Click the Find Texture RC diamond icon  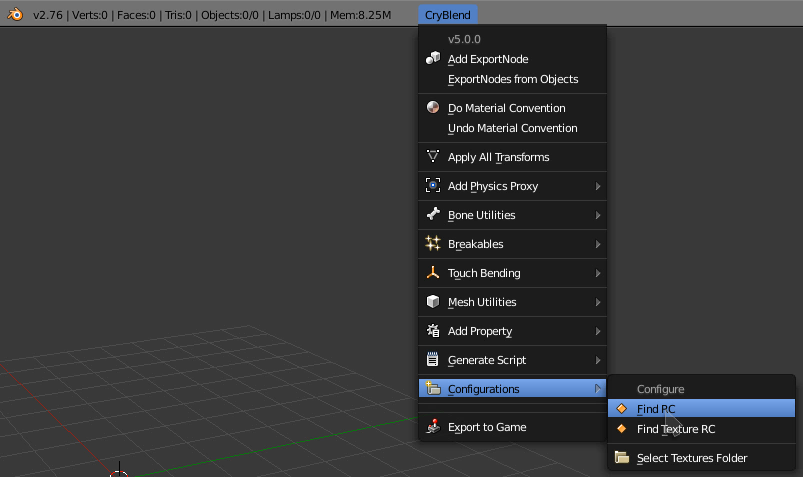click(622, 428)
